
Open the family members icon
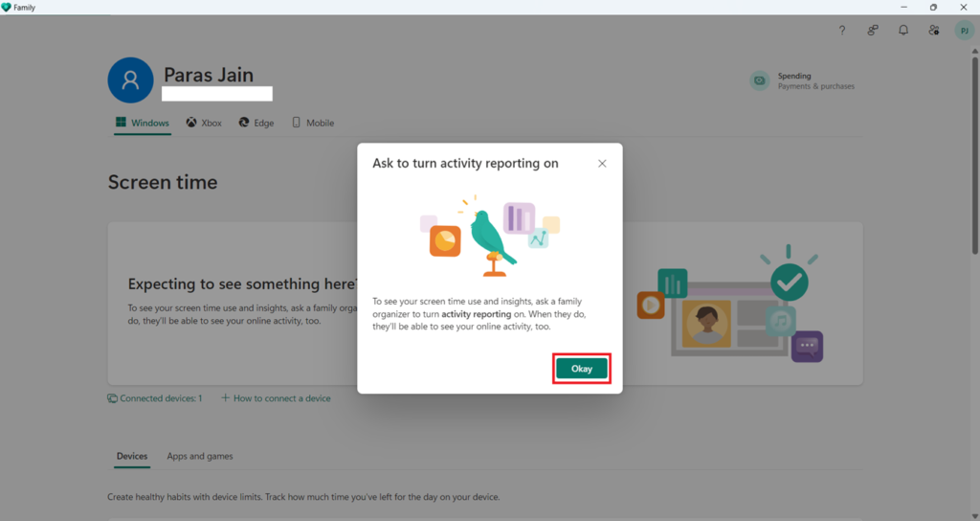click(x=934, y=30)
